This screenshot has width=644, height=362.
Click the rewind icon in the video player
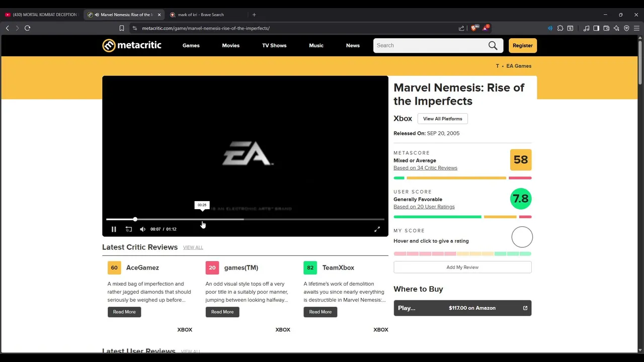129,229
